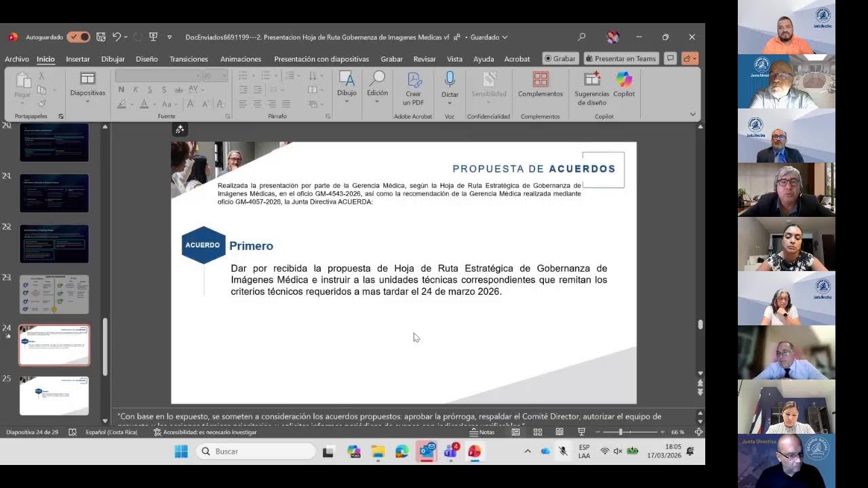
Task: Open the Dibujo shapes group
Action: (347, 87)
